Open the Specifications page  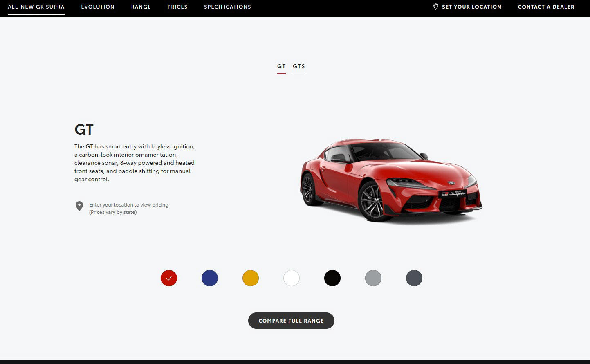(x=228, y=7)
